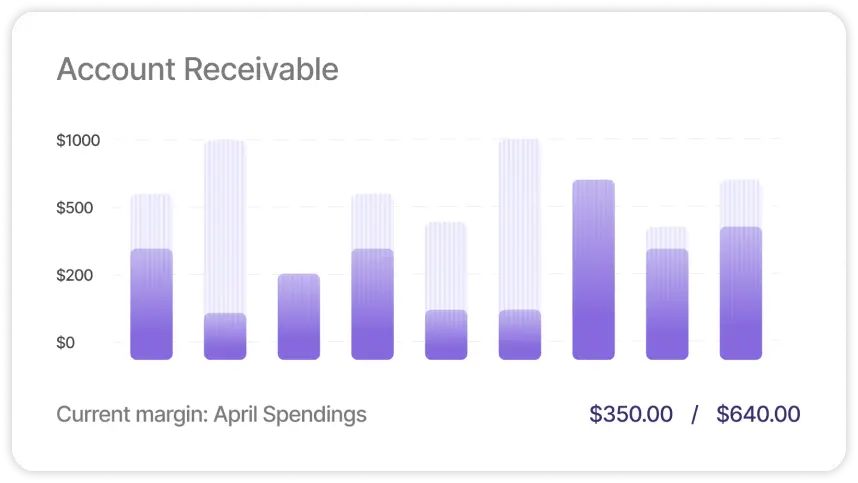Select the second bar's short solid purple section
Screen dimensions: 858x483
pos(225,336)
